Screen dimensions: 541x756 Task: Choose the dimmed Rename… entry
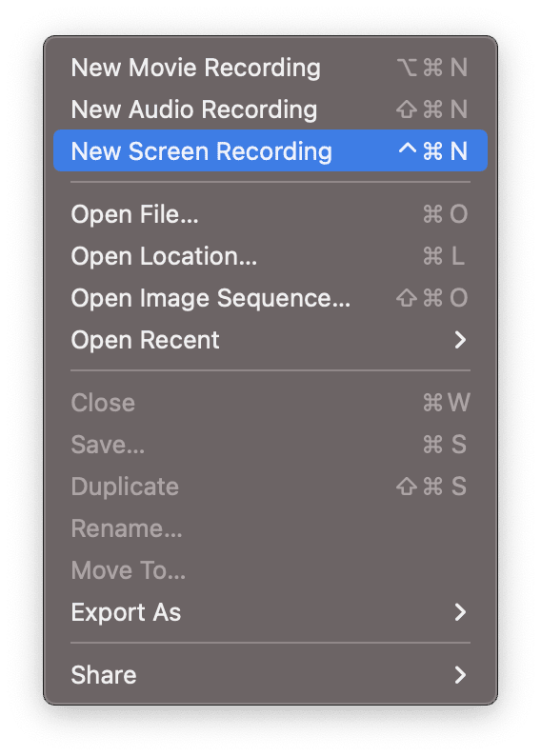[x=270, y=528]
